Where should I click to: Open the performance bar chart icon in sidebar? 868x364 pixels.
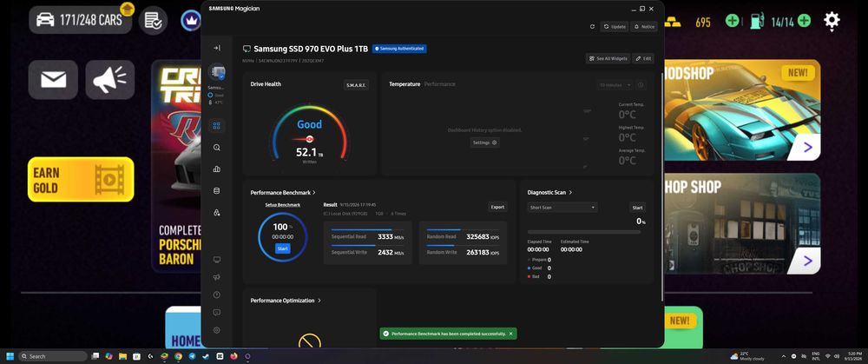pos(216,169)
